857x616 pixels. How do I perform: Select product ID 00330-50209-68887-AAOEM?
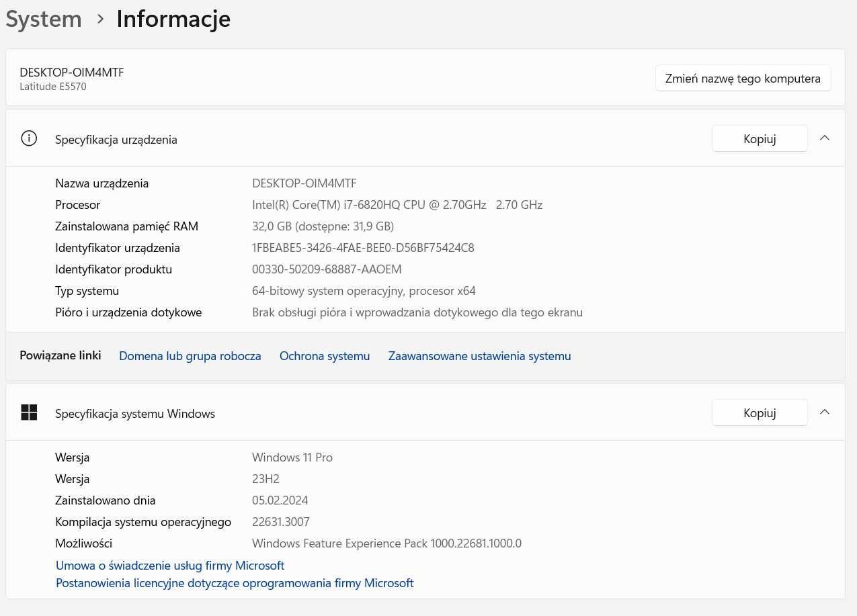coord(327,269)
